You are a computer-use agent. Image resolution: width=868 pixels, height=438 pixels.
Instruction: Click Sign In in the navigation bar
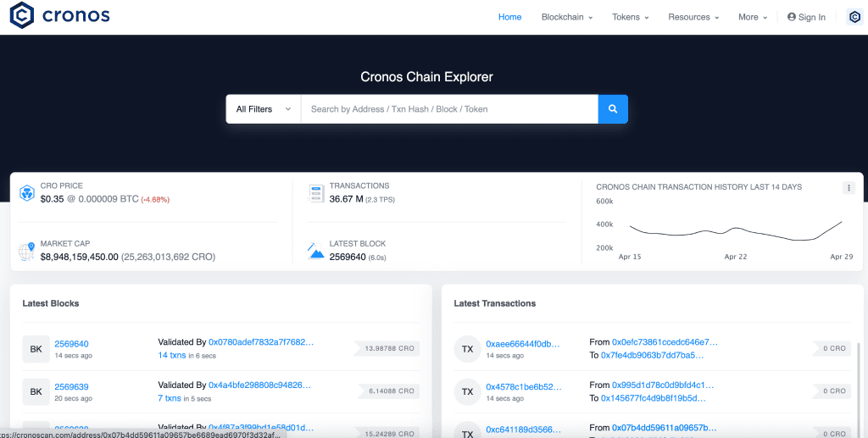(806, 17)
